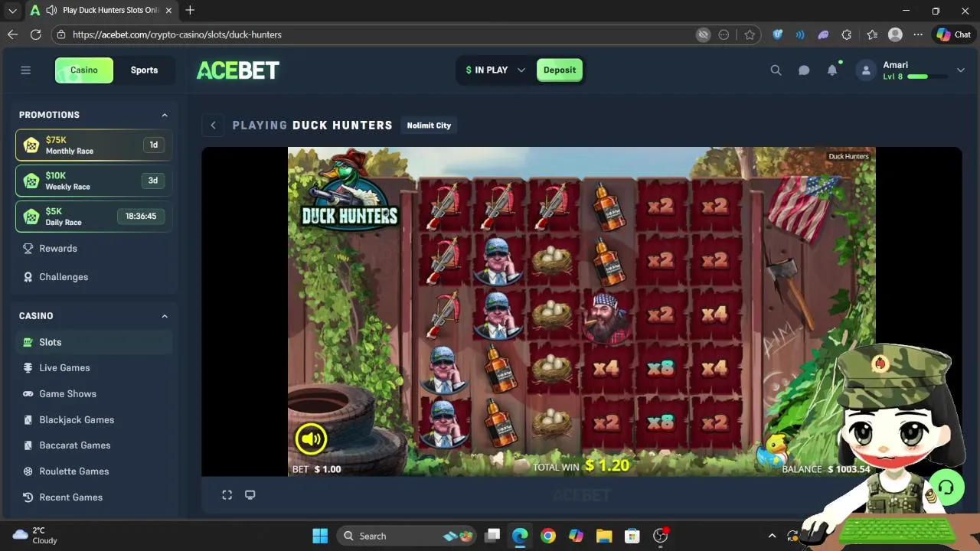Click the Bet $1.00 text
The height and width of the screenshot is (551, 980).
coord(316,469)
